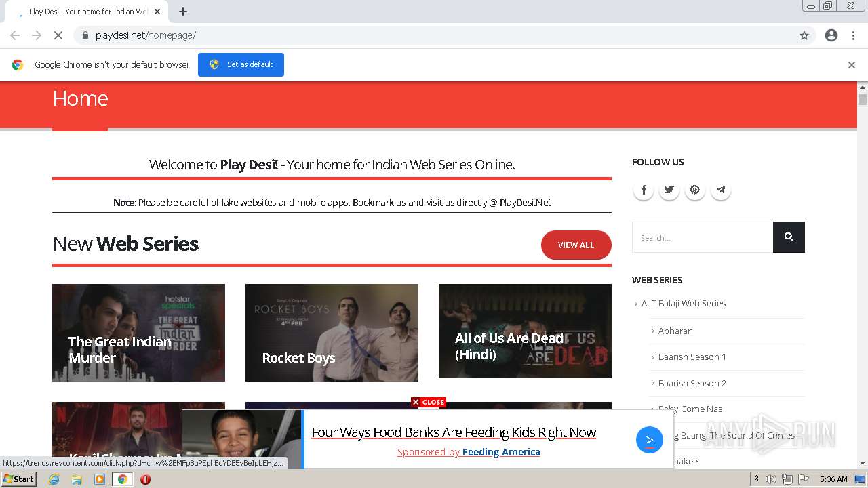Viewport: 868px width, 488px height.
Task: Set Chrome as default browser
Action: pos(241,64)
